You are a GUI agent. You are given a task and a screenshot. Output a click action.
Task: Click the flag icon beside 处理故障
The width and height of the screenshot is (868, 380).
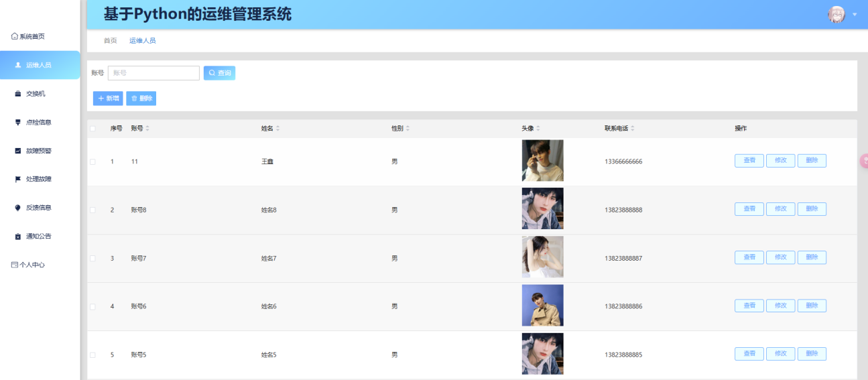[18, 179]
